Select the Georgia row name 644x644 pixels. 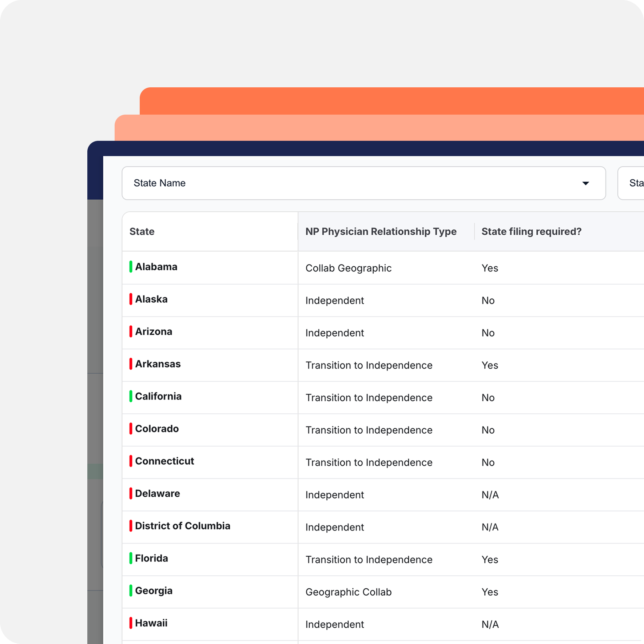point(154,591)
